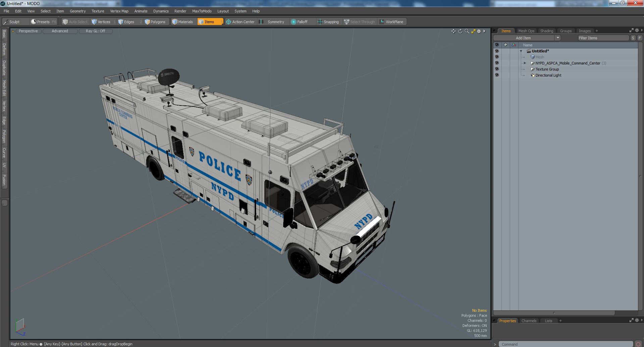Screen dimensions: 644x347
Task: Toggle the Auto Select option
Action: (x=75, y=22)
